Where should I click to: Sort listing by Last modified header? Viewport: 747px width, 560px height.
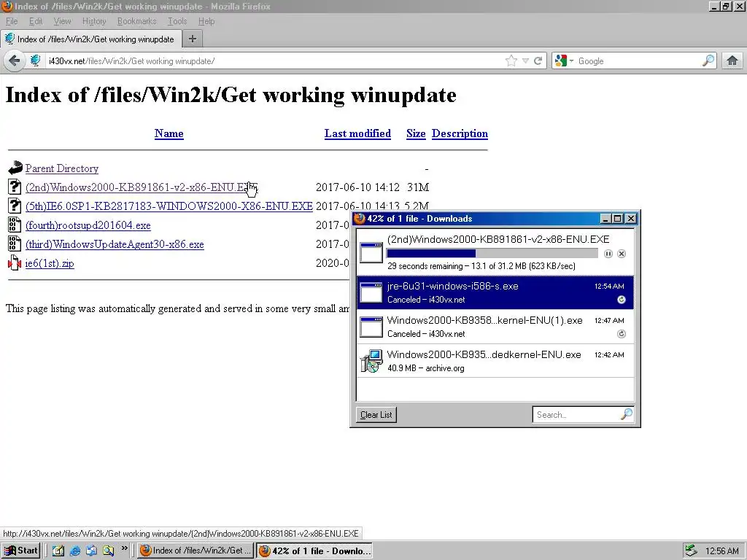(357, 133)
